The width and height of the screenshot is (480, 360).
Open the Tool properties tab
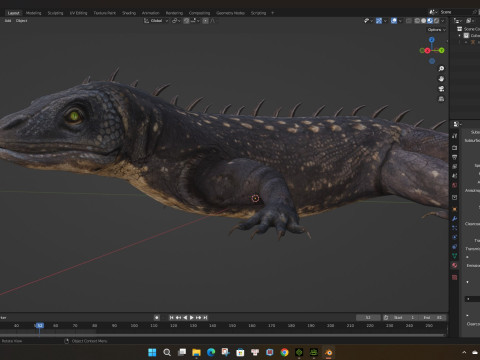(454, 136)
